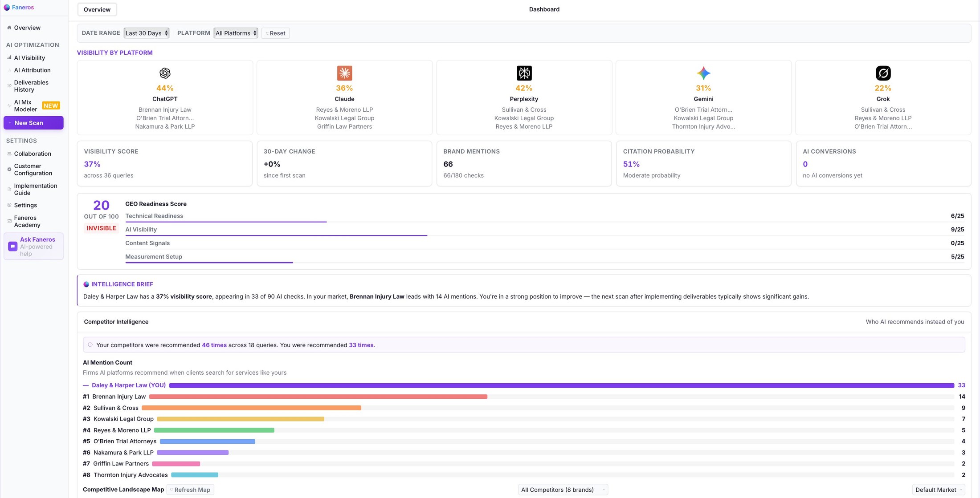This screenshot has height=498, width=980.
Task: Click the Brennan Injury Law red bar
Action: [x=318, y=397]
